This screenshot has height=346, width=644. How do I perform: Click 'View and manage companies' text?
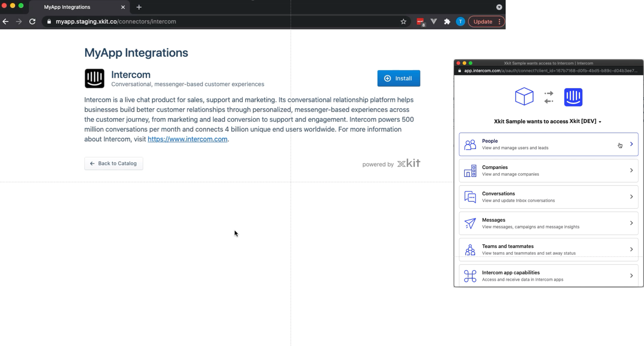coord(510,174)
